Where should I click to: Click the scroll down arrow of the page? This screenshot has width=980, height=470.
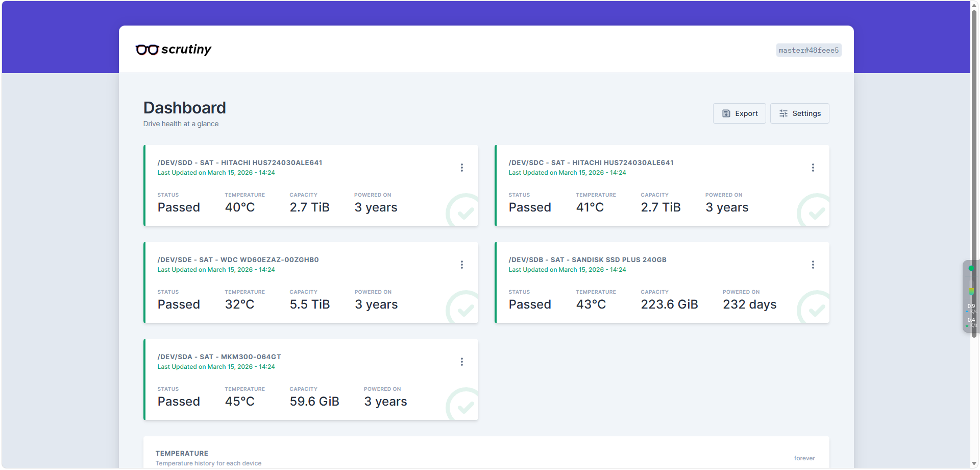(974, 464)
